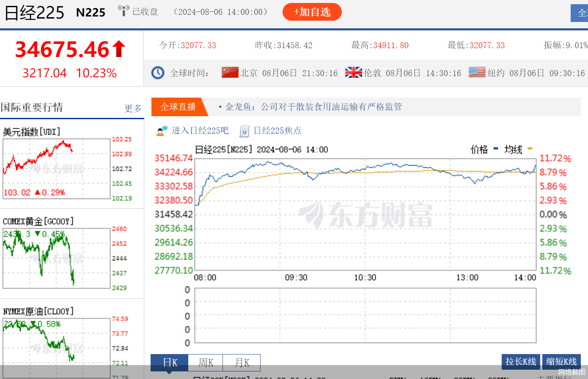Switch to the 月K tab
Image resolution: width=588 pixels, height=379 pixels.
(x=242, y=363)
